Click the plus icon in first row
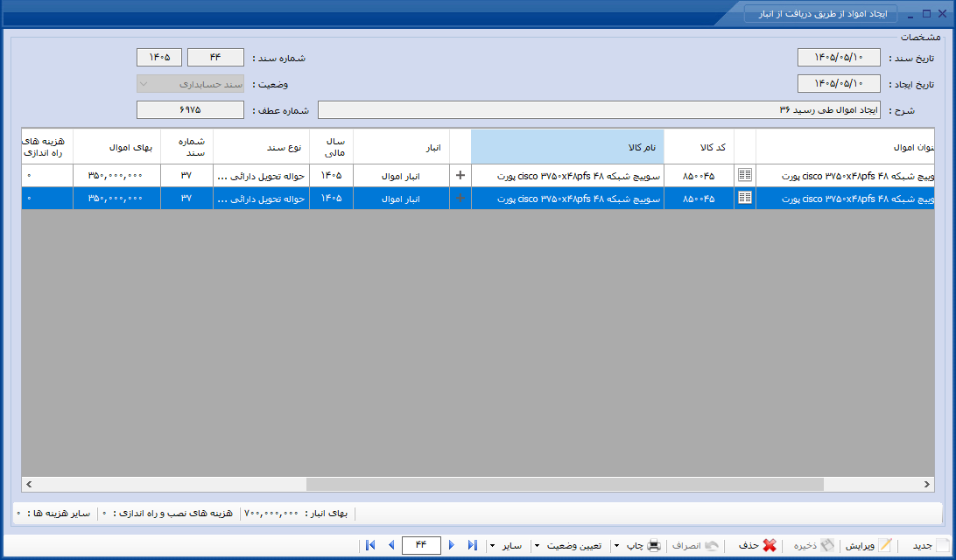This screenshot has height=560, width=956. (460, 176)
